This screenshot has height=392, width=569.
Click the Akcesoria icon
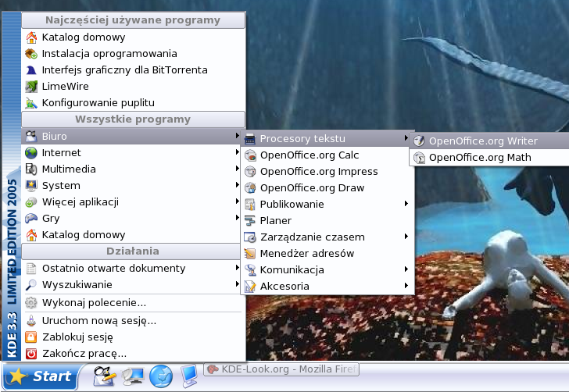250,286
